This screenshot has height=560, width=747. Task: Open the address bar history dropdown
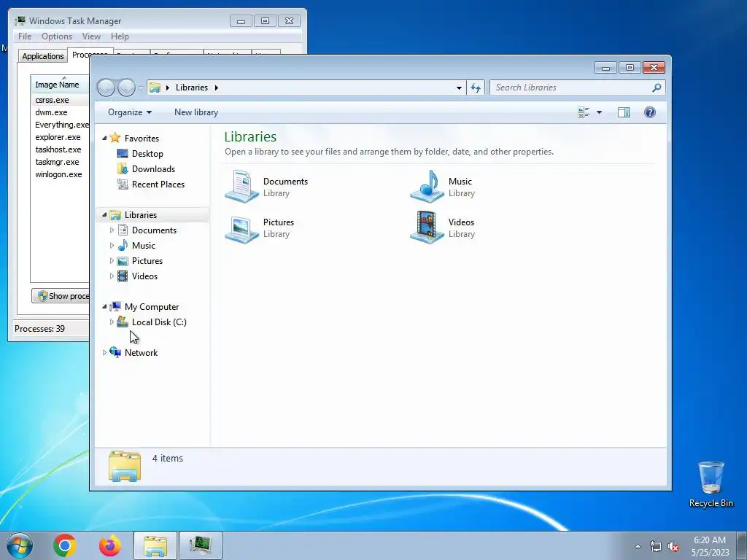point(459,87)
